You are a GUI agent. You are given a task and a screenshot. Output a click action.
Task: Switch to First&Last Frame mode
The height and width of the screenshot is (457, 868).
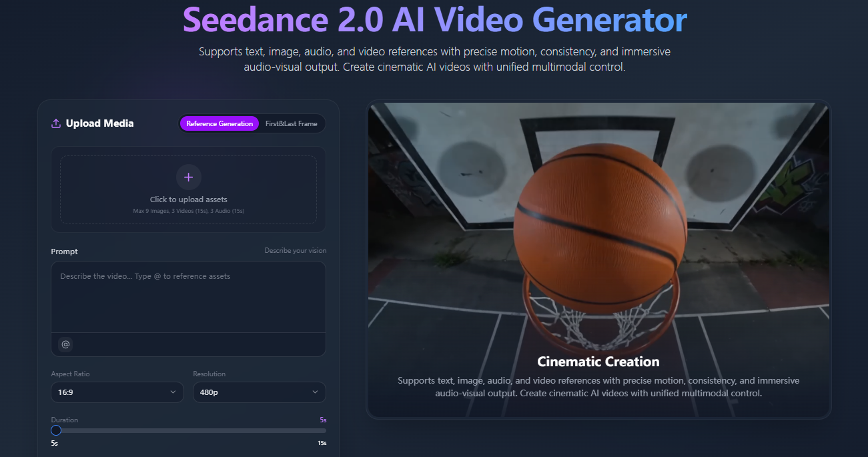point(292,123)
